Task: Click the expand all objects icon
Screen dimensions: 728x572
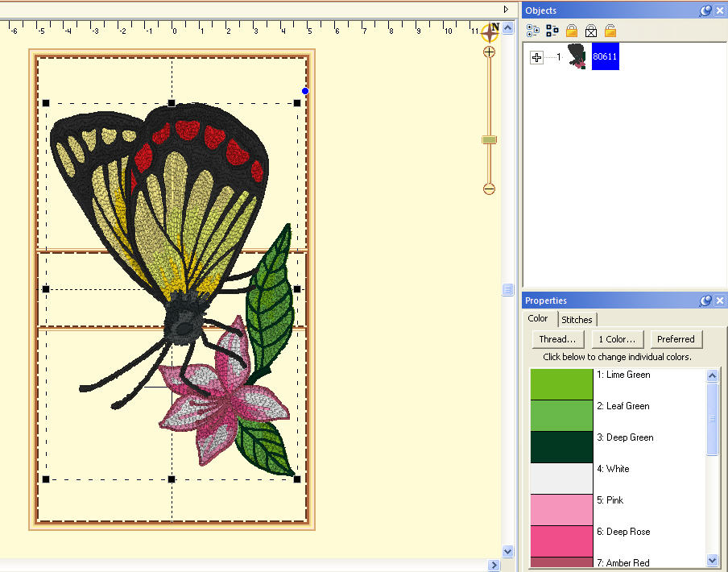Action: coord(533,31)
